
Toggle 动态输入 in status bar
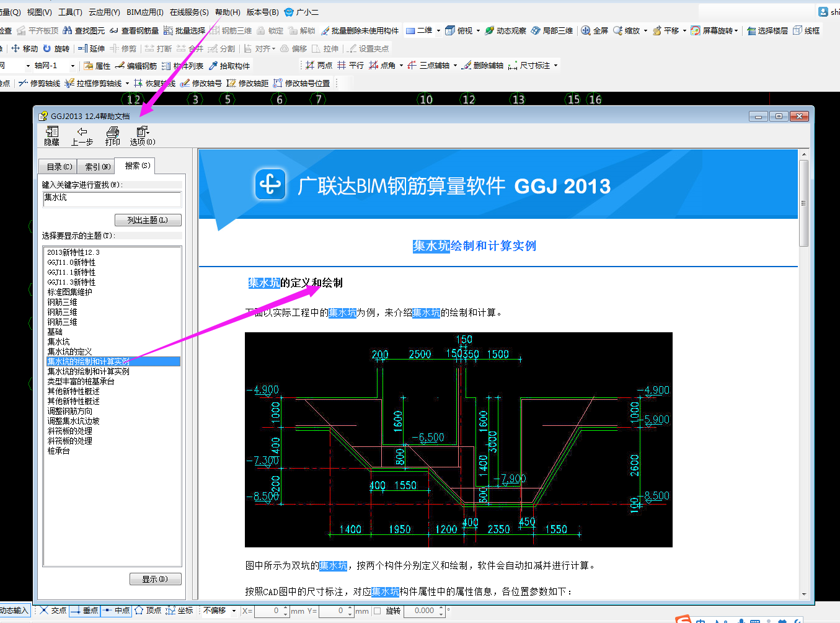click(14, 611)
